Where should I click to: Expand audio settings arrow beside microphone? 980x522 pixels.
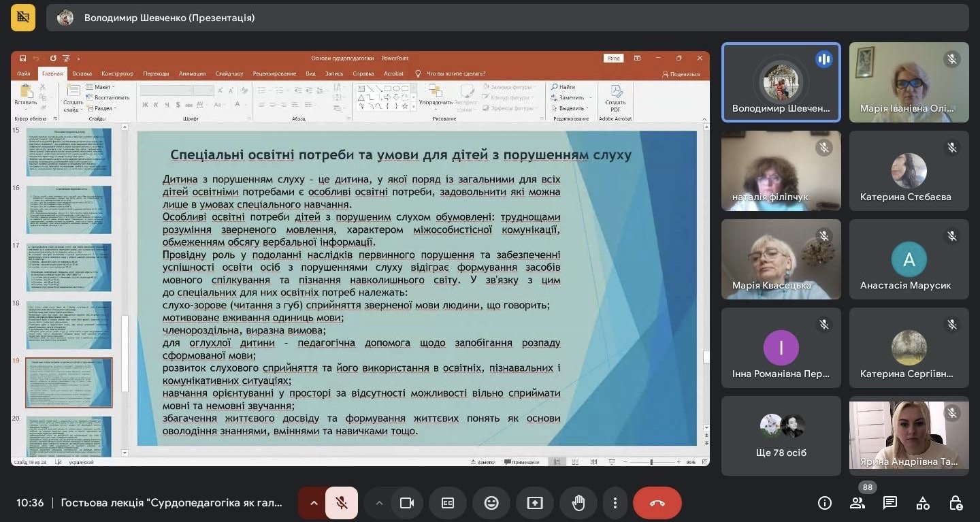314,503
